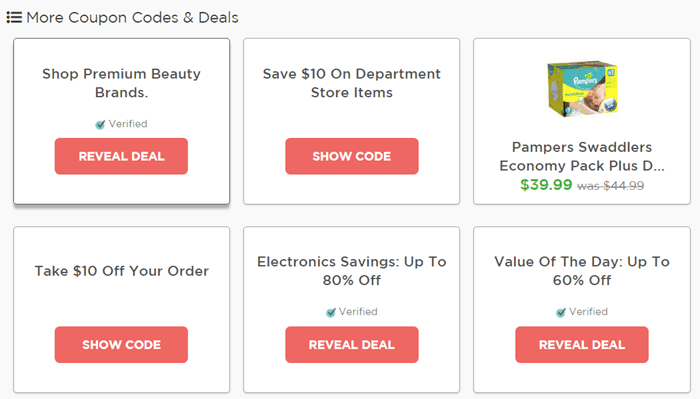Reveal the Premium Beauty Brands deal

121,156
